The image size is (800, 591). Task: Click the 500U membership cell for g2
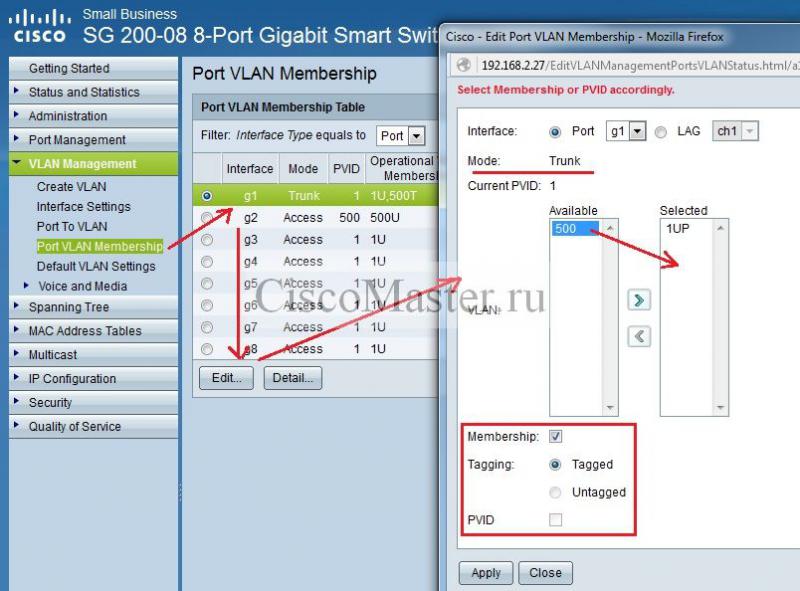coord(385,218)
